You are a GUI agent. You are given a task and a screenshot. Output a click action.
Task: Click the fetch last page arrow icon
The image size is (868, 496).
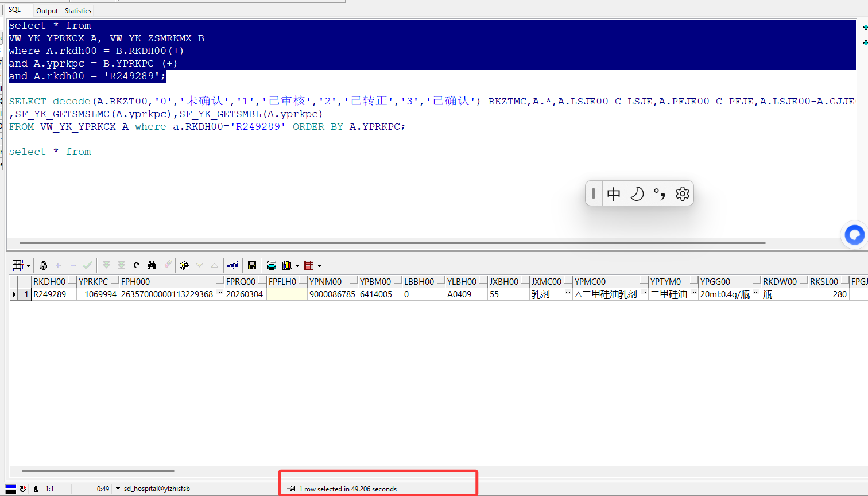121,265
